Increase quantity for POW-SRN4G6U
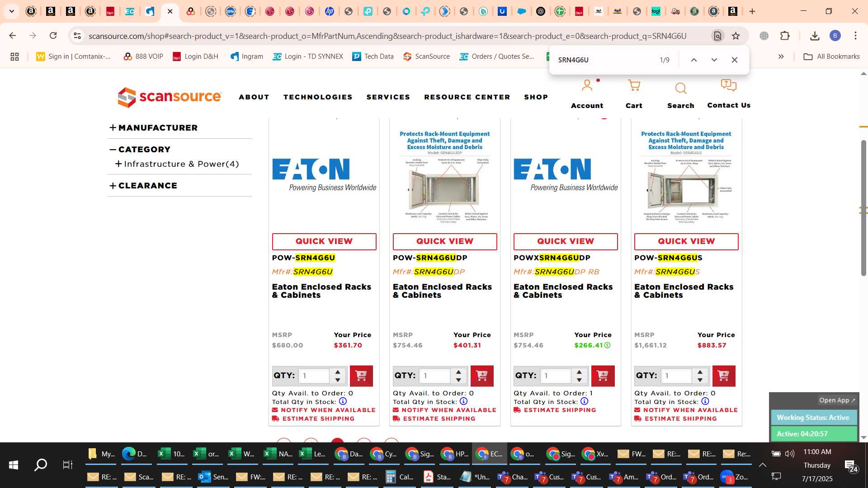The height and width of the screenshot is (488, 868). [338, 372]
